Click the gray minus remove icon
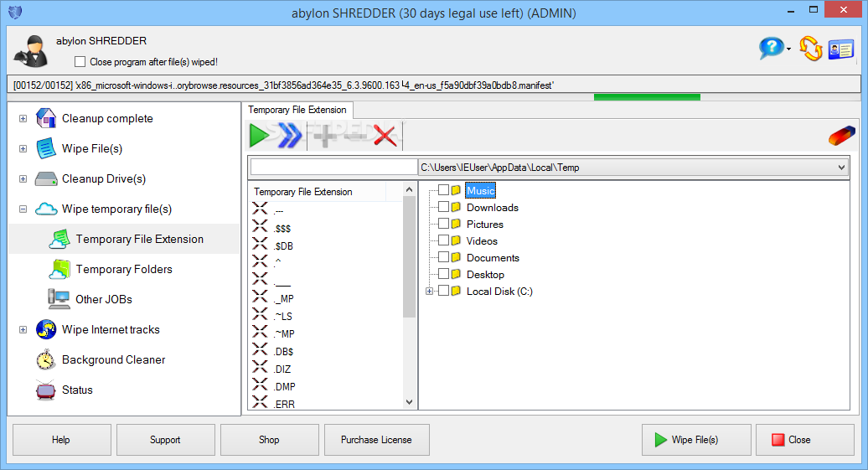This screenshot has width=868, height=470. point(355,136)
